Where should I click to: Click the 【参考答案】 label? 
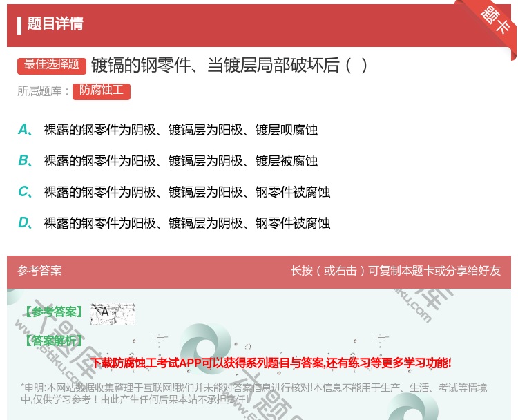pos(55,312)
